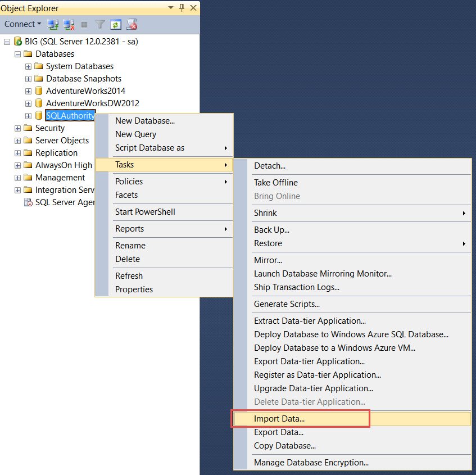Choose Extract Data-tier Application...
The image size is (476, 475).
coord(352,321)
